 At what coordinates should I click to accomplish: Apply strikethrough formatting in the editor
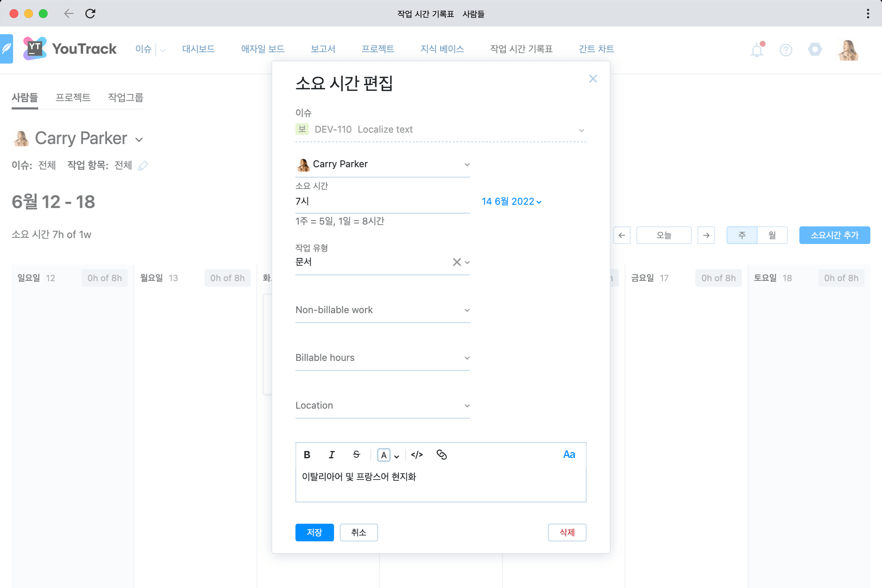[355, 455]
